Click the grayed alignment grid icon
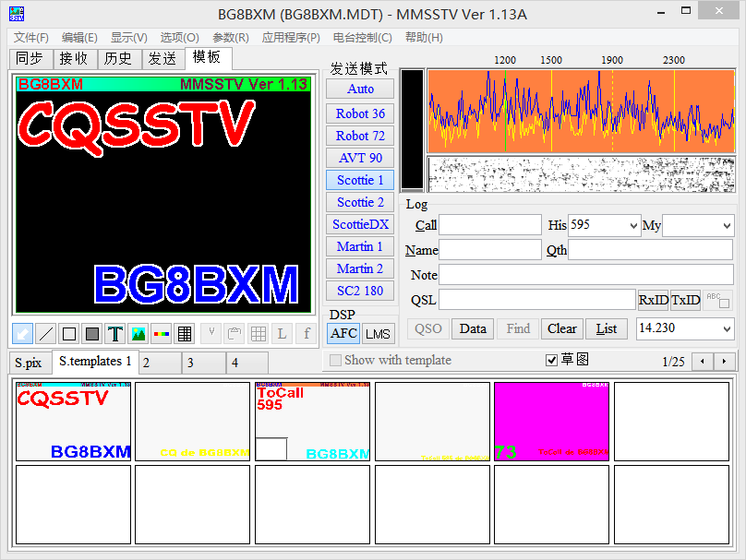 [259, 334]
